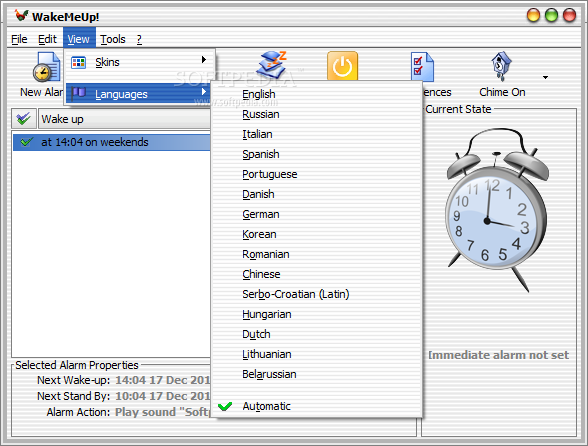Toggle the checkmark beside Wake up field

click(x=24, y=119)
